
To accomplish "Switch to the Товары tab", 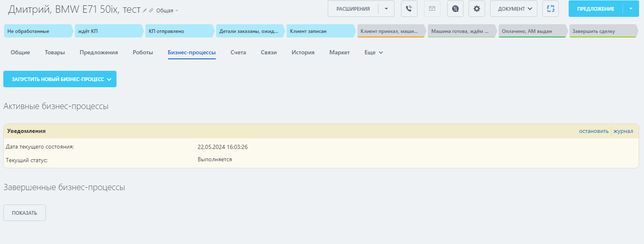I will [x=55, y=53].
